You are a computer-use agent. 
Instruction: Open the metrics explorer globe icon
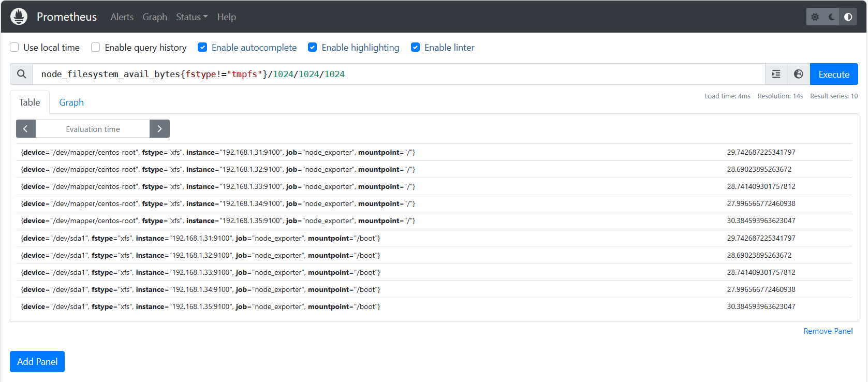point(799,74)
